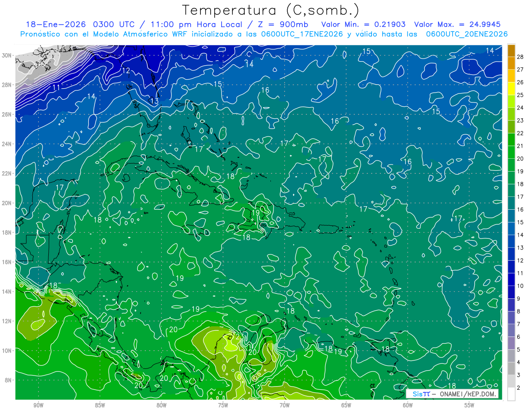Click the "11" contour label on the map
This screenshot has height=411, width=532.
56,88
